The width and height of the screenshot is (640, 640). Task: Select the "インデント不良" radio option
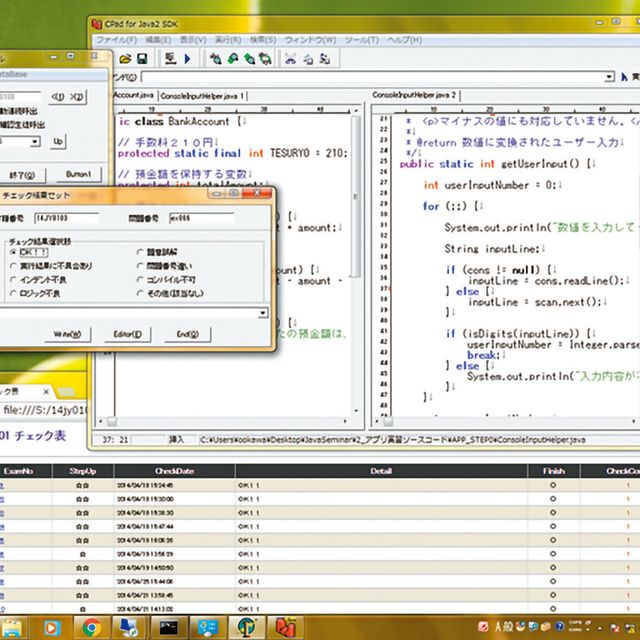pos(12,280)
